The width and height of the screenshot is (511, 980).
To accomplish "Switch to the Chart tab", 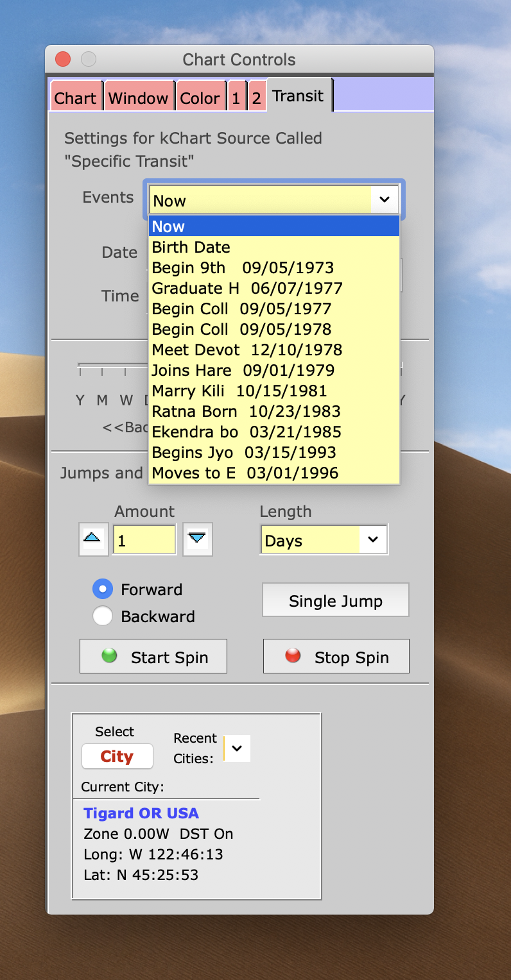I will 76,98.
